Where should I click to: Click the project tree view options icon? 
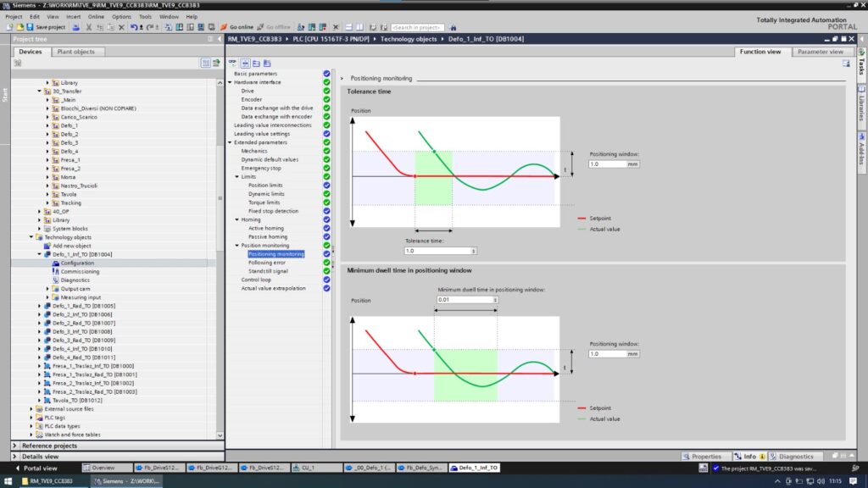[x=205, y=63]
